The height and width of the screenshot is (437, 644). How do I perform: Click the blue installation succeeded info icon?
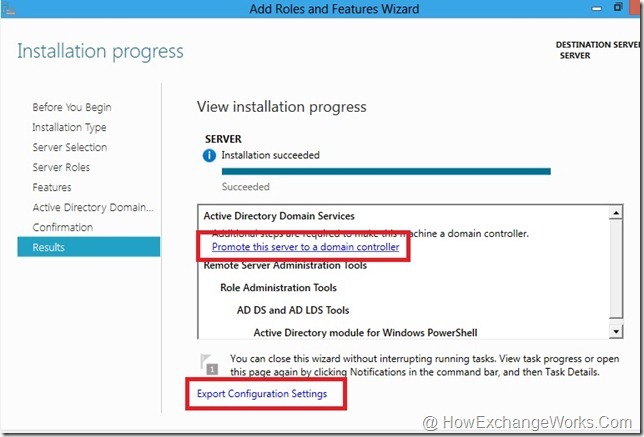tap(210, 156)
